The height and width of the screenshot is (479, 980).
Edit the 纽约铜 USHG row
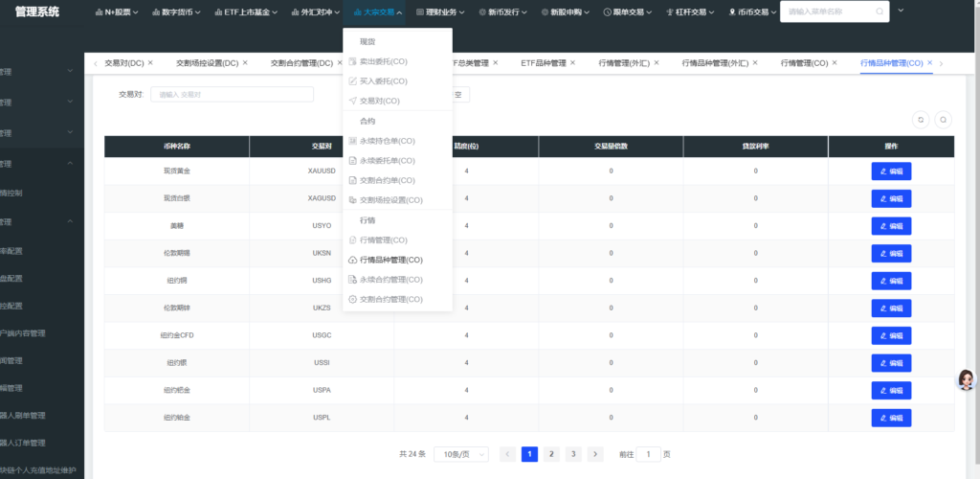[x=891, y=281]
